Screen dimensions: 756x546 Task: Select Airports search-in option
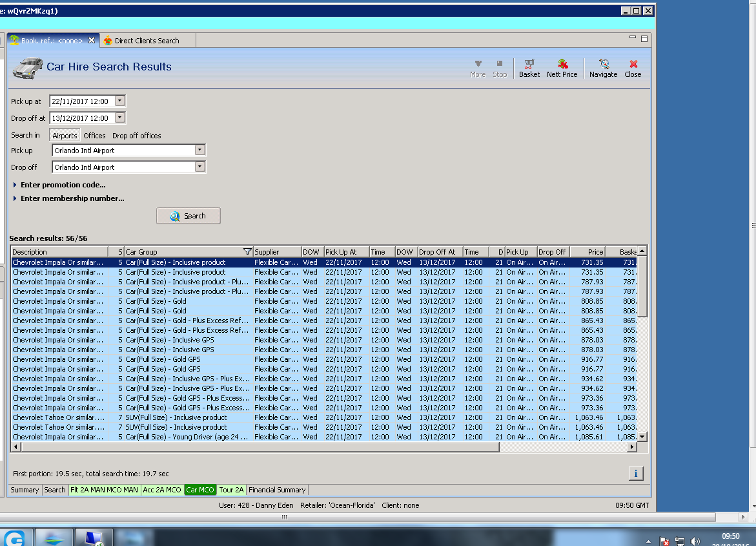tap(65, 136)
